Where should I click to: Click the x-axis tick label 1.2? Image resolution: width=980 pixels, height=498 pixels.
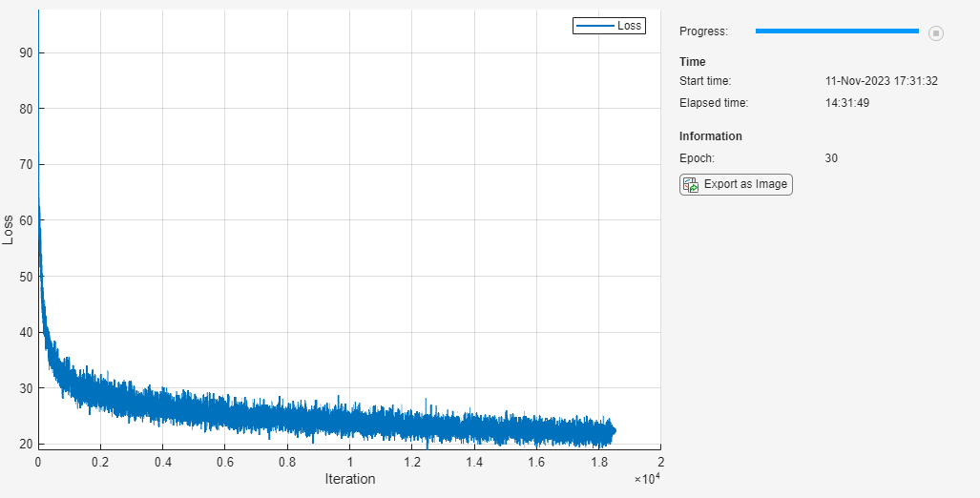412,463
